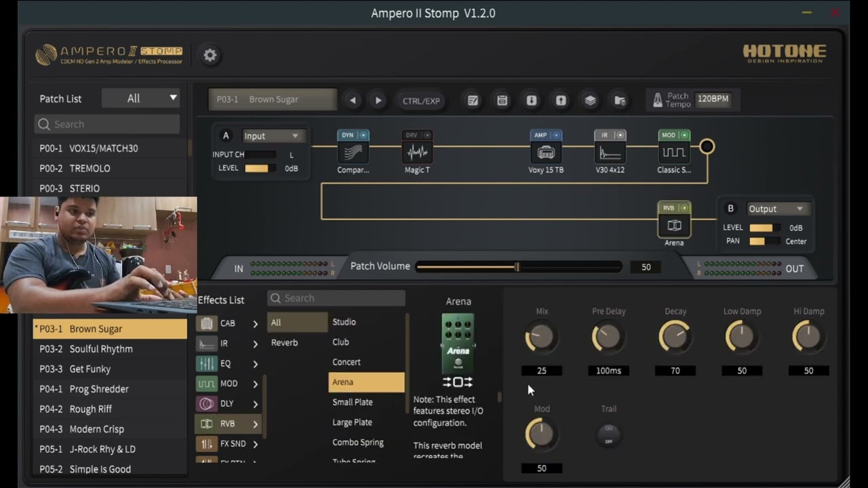This screenshot has height=488, width=868.
Task: Click the IR category icon in effects list
Action: tap(207, 344)
